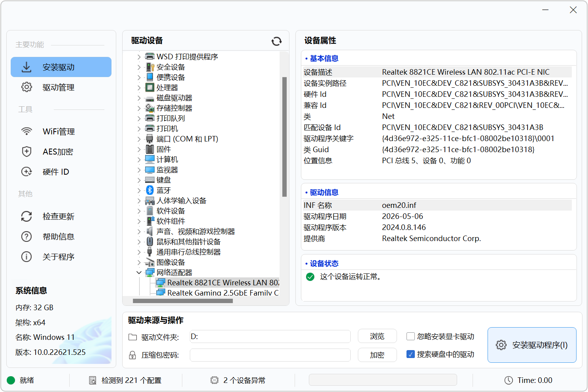
Task: Collapse the 网络适配器 node
Action: pyautogui.click(x=139, y=273)
